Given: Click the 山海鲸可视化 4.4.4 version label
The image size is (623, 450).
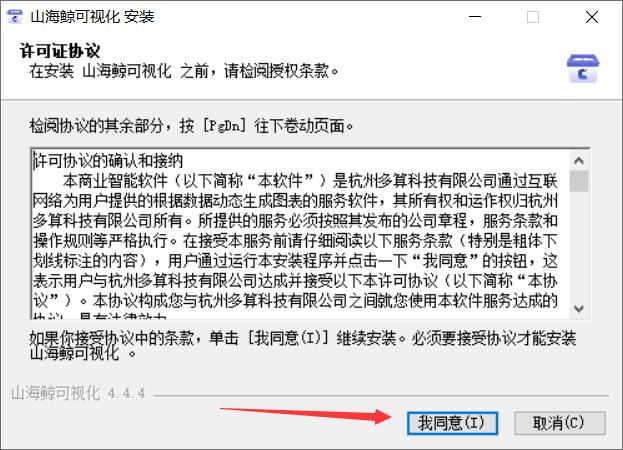Looking at the screenshot, I should [78, 393].
